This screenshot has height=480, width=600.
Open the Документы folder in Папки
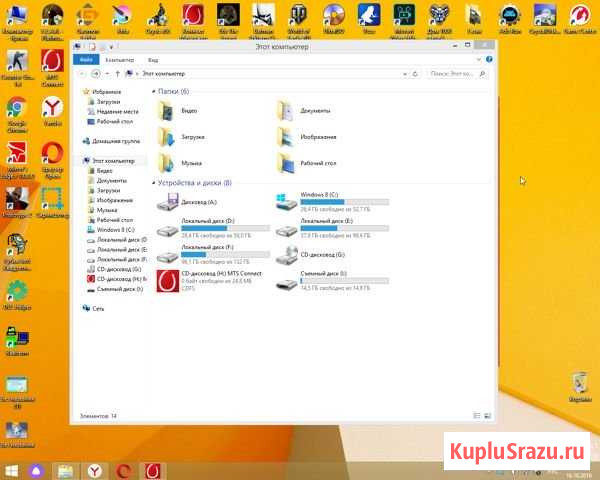click(286, 112)
